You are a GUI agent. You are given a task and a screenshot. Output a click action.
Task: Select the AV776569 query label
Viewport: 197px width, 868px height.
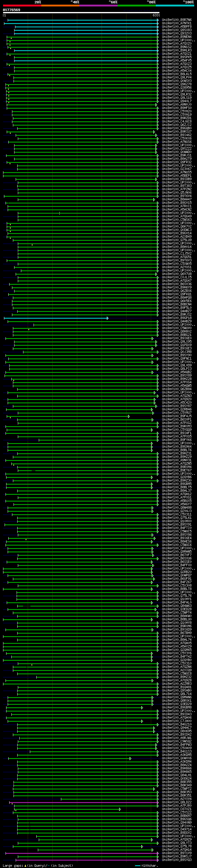coord(11,10)
